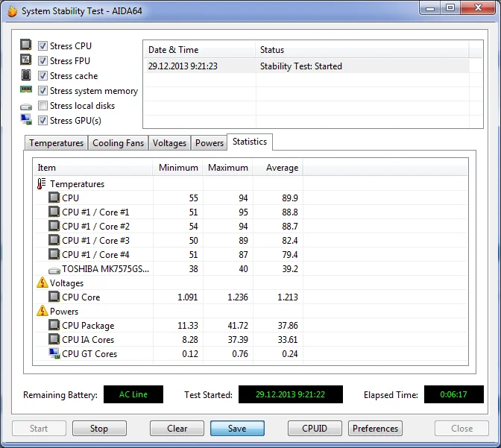Uncheck the Stress GPU(s) checkbox
Viewport: 501px width, 448px height.
pos(42,121)
